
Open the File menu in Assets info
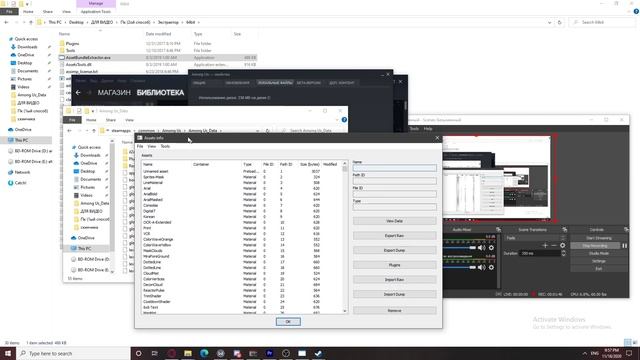(140, 146)
